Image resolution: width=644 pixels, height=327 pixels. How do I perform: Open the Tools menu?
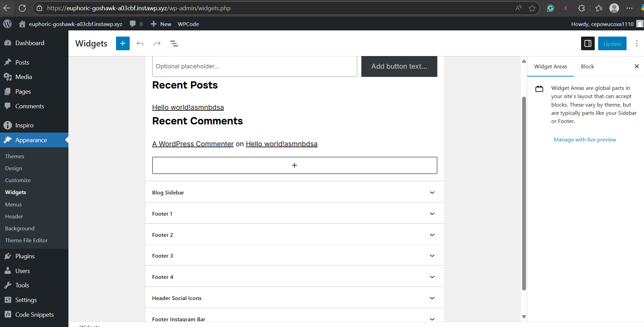tap(34, 285)
